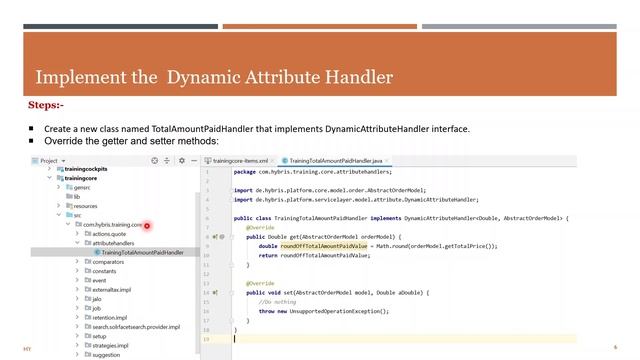Select TrainingTotalAmountPaidHandler.java tab
This screenshot has width=640, height=360.
[336, 161]
